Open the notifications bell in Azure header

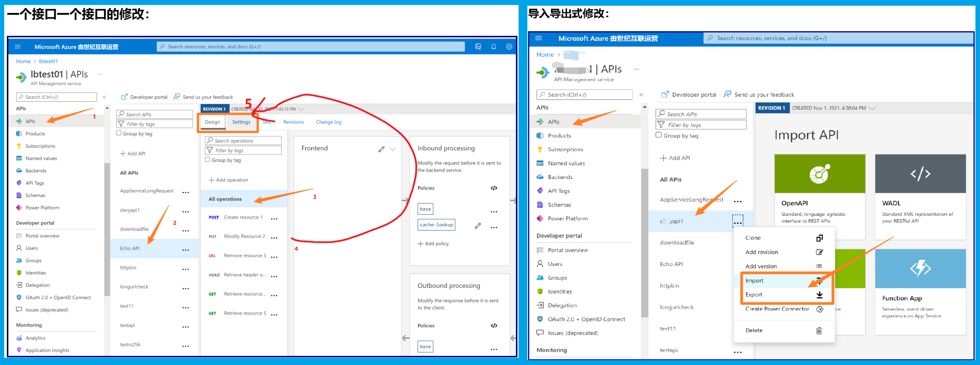pos(493,46)
